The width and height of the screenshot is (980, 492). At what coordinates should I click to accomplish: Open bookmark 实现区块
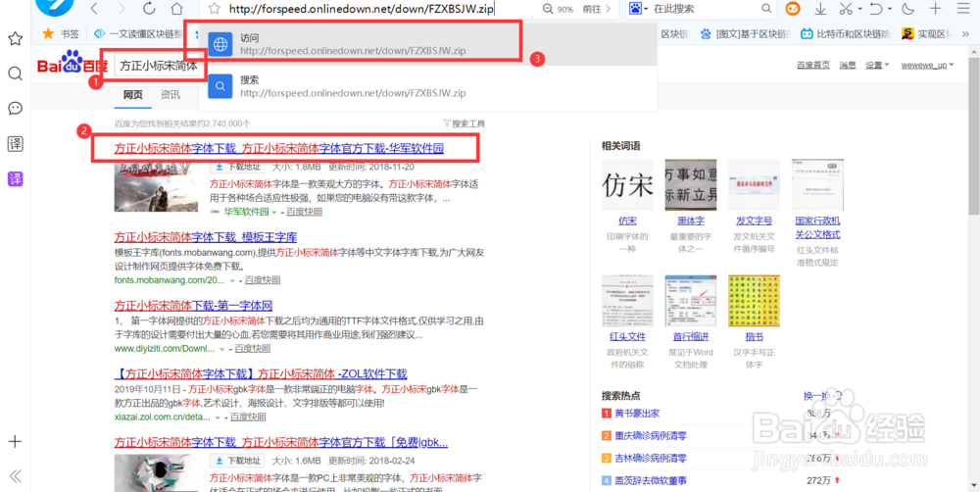[927, 33]
